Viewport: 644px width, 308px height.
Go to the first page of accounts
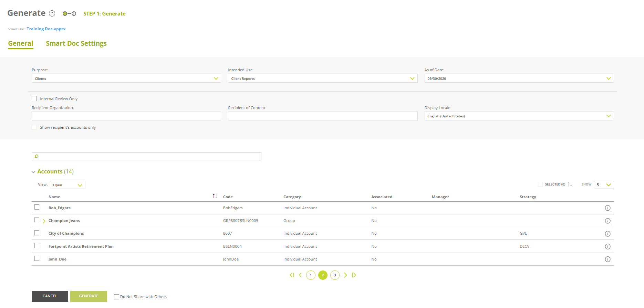[292, 275]
